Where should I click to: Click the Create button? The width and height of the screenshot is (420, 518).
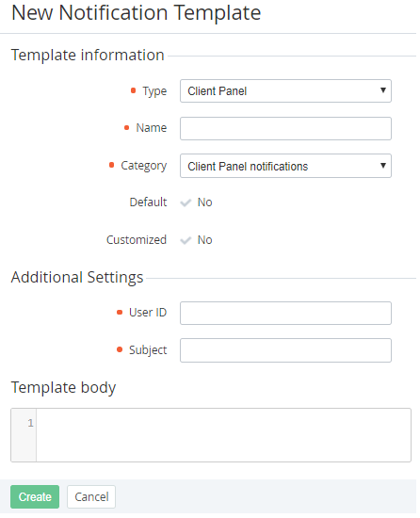click(35, 497)
